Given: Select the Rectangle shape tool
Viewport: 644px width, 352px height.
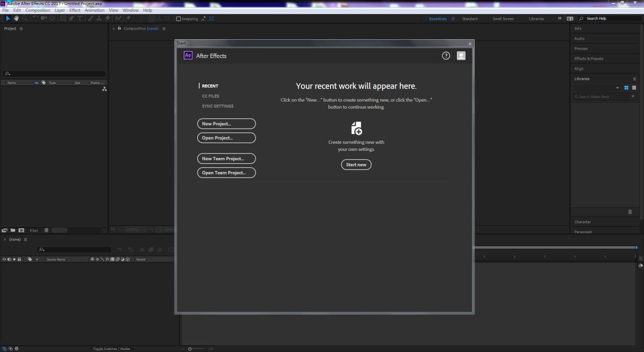Looking at the screenshot, I should (x=63, y=19).
